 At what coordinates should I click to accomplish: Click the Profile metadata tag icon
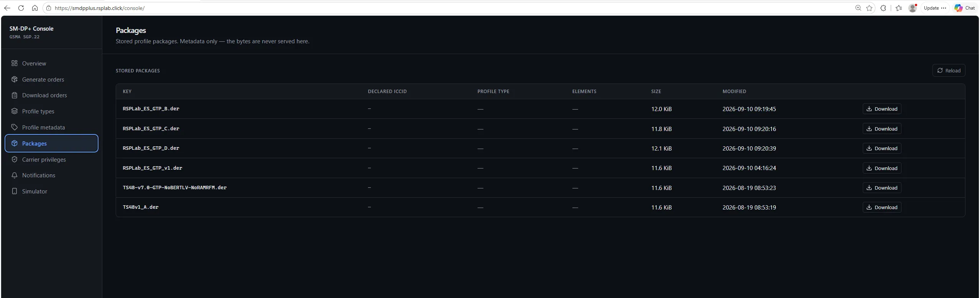(15, 127)
